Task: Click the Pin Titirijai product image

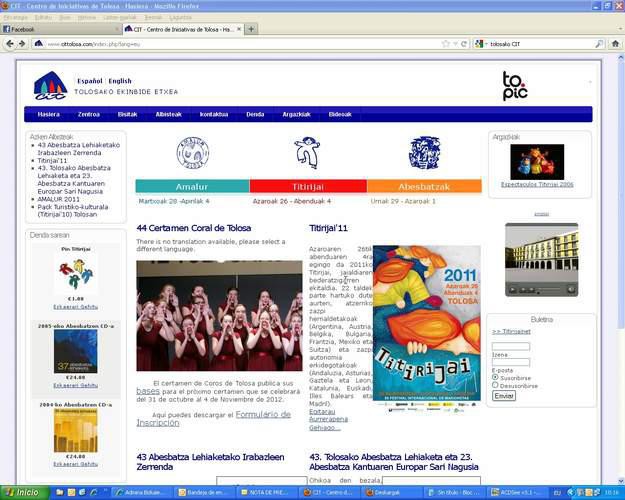Action: pyautogui.click(x=76, y=274)
